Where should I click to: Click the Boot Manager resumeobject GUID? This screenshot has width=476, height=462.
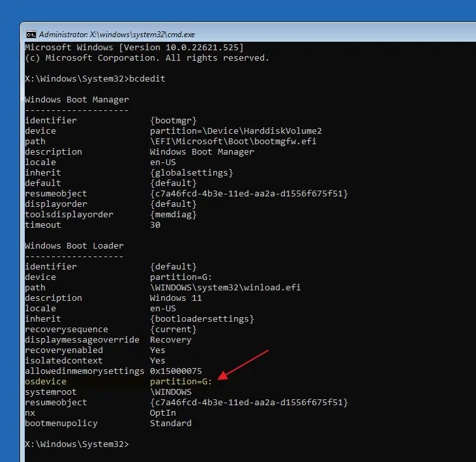click(x=249, y=194)
